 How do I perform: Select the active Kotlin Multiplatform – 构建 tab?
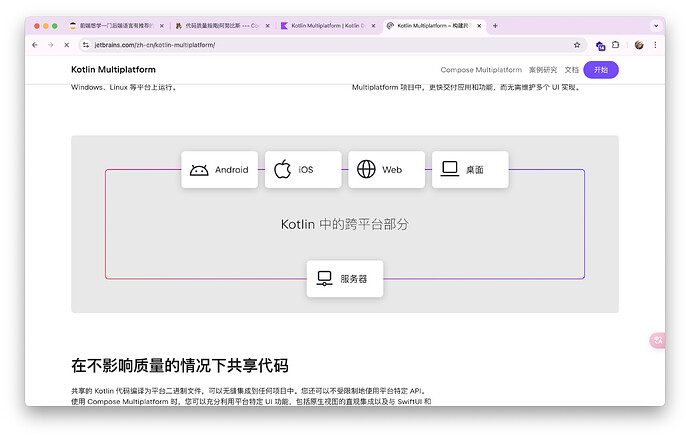(434, 26)
